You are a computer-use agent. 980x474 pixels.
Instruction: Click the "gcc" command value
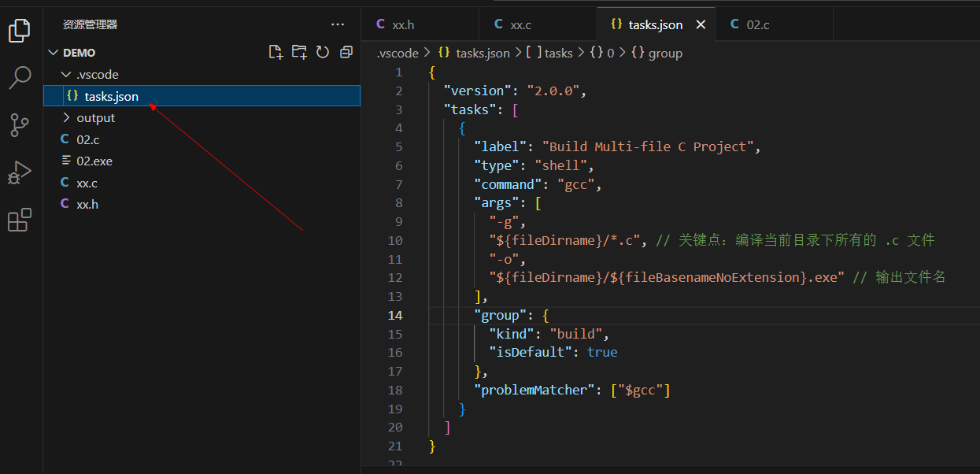click(576, 184)
